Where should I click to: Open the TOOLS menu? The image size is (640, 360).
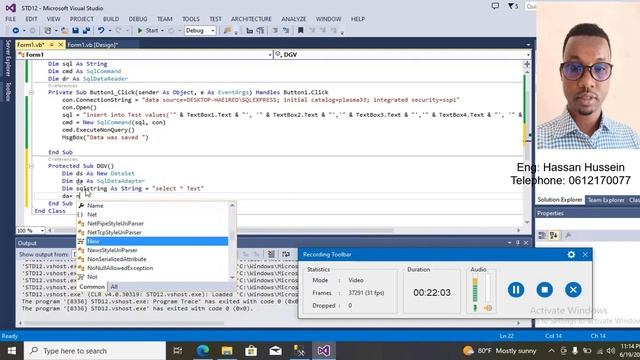pos(191,19)
